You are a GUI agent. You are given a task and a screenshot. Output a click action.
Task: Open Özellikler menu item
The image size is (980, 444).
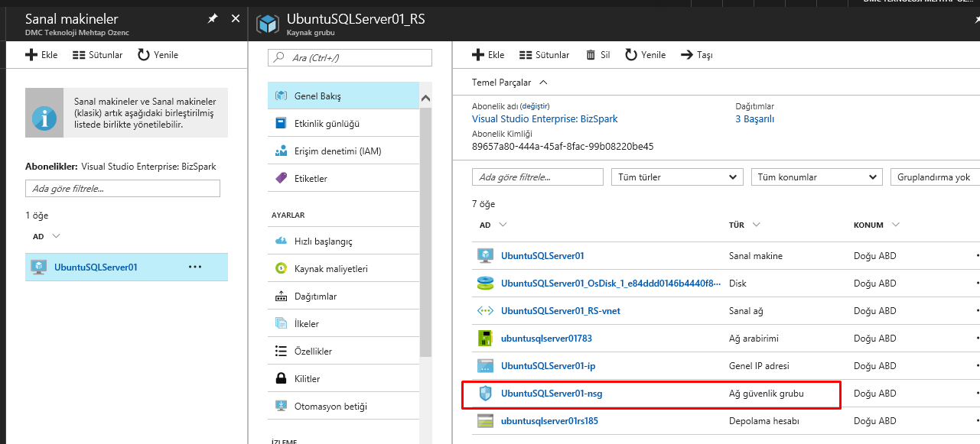click(x=343, y=352)
